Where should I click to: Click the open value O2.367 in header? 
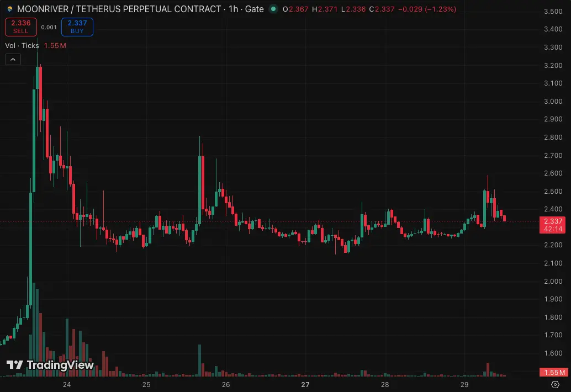pos(295,9)
